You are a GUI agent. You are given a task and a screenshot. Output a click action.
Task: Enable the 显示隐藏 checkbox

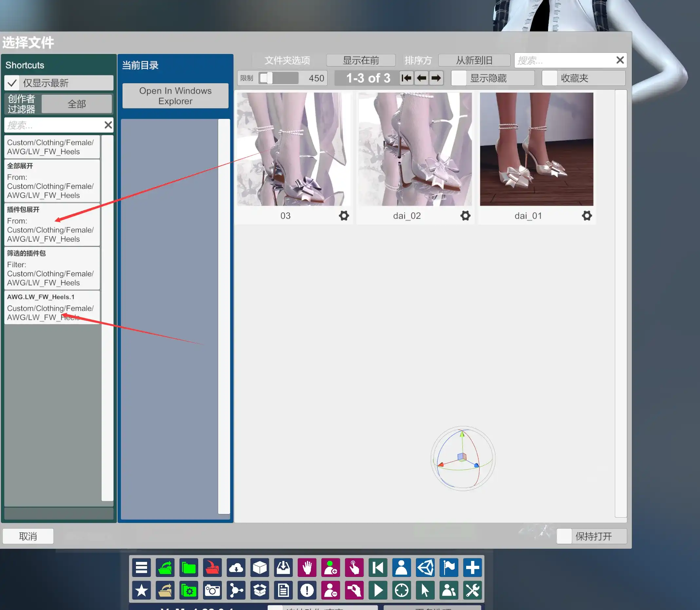coord(459,78)
